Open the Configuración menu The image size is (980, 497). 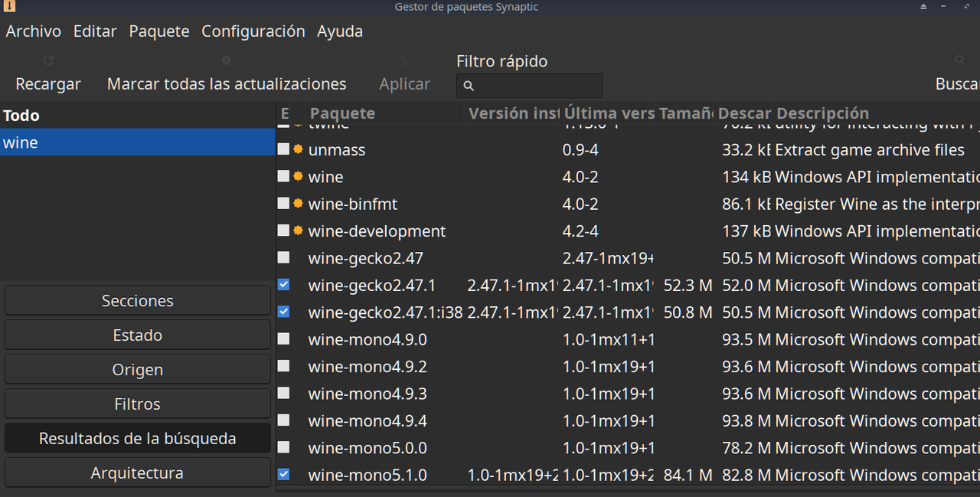coord(253,31)
